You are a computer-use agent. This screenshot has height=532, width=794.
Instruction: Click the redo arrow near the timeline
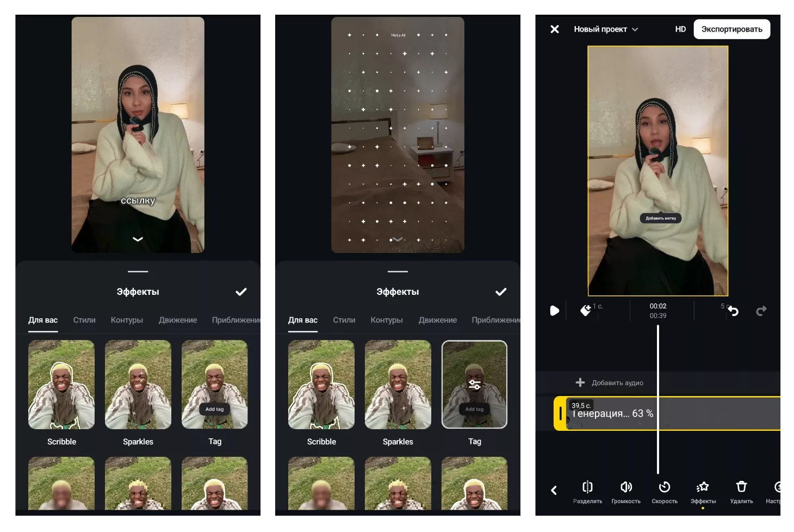[761, 311]
